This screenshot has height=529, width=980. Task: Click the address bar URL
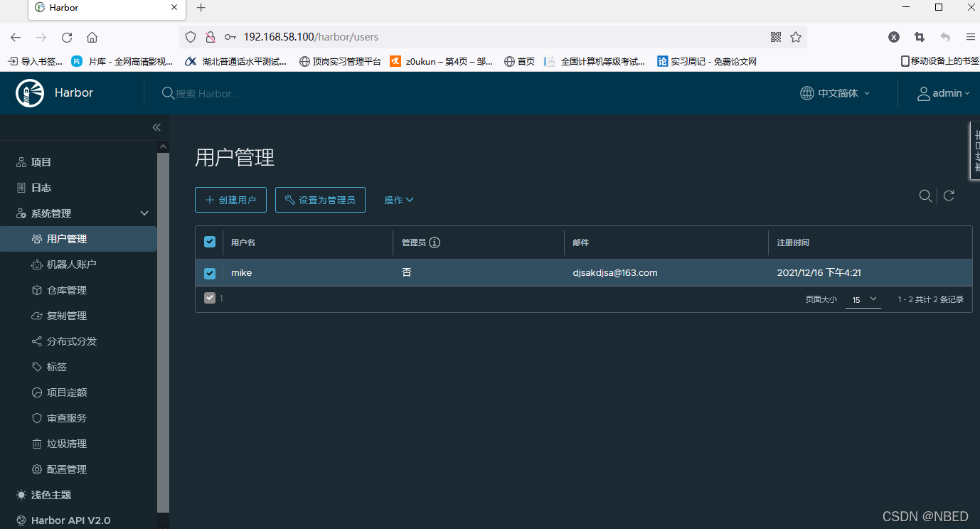[x=311, y=37]
